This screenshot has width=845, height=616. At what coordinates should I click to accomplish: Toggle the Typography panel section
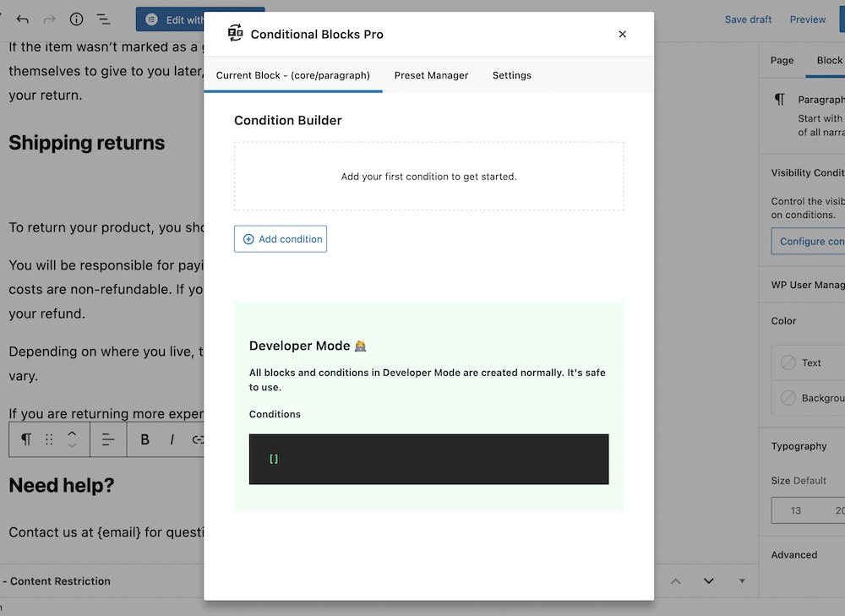tap(803, 445)
